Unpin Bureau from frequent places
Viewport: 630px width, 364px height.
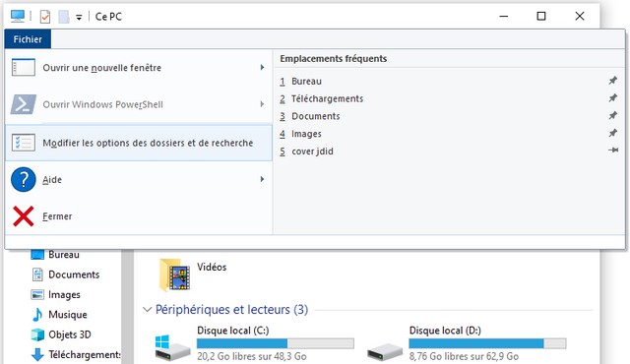612,81
